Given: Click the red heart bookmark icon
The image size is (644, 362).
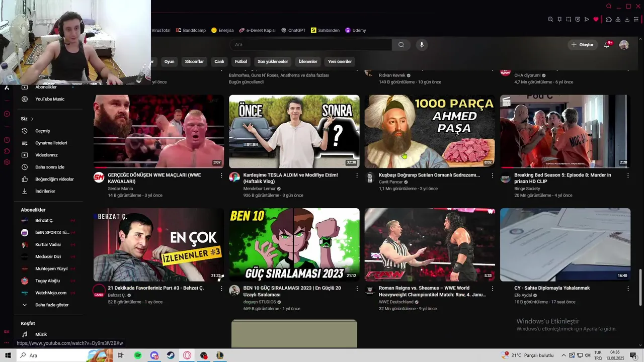Looking at the screenshot, I should click(596, 19).
